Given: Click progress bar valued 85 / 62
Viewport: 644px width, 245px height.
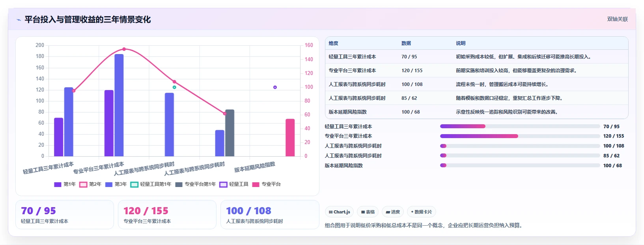Looking at the screenshot, I should coord(520,156).
